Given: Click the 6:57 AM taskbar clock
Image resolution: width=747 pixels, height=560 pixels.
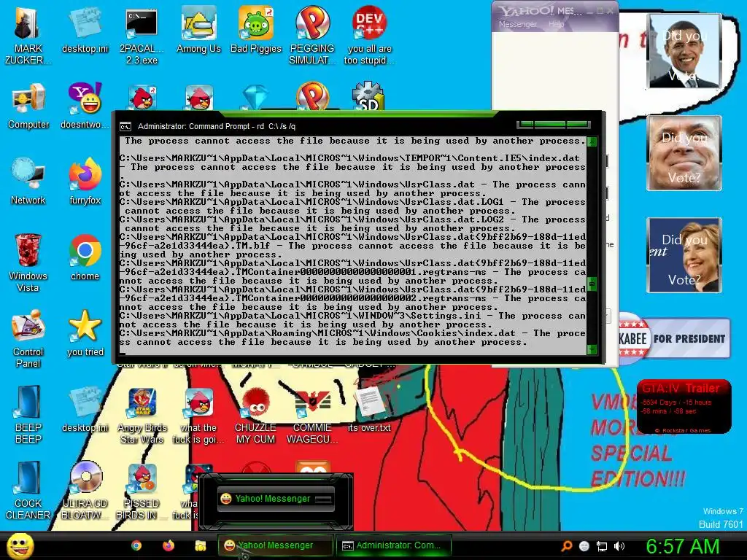Looking at the screenshot, I should [682, 546].
